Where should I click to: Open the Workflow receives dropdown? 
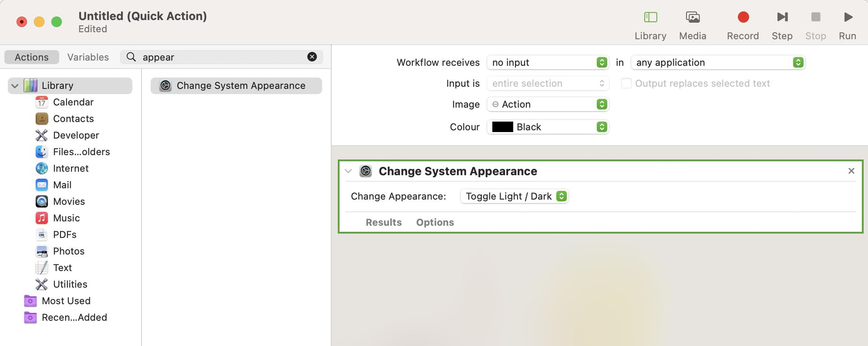click(x=547, y=62)
